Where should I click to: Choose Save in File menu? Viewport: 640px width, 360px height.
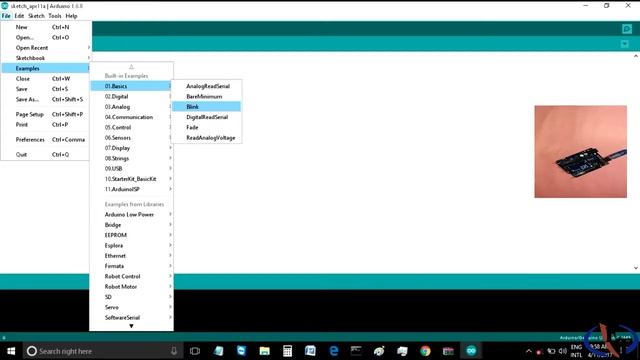(x=46, y=89)
